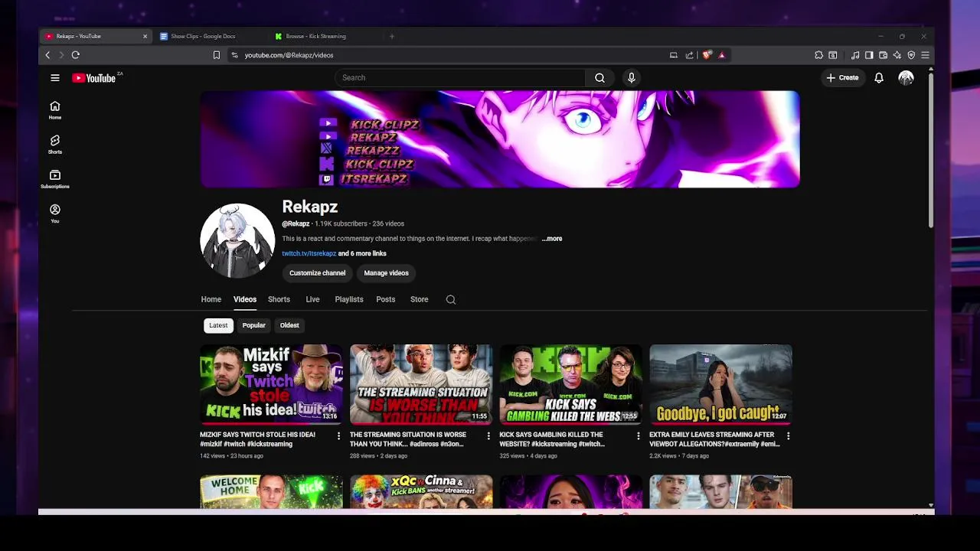The height and width of the screenshot is (551, 980).
Task: Open YouTube notifications bell
Action: (x=879, y=77)
